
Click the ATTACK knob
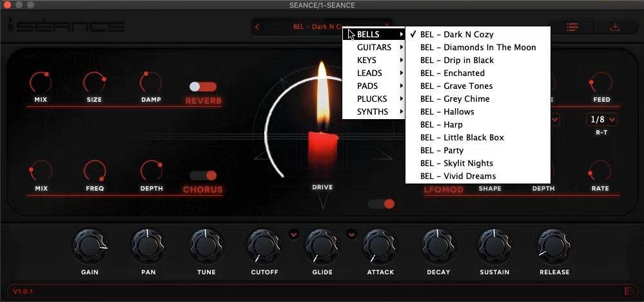click(x=380, y=246)
